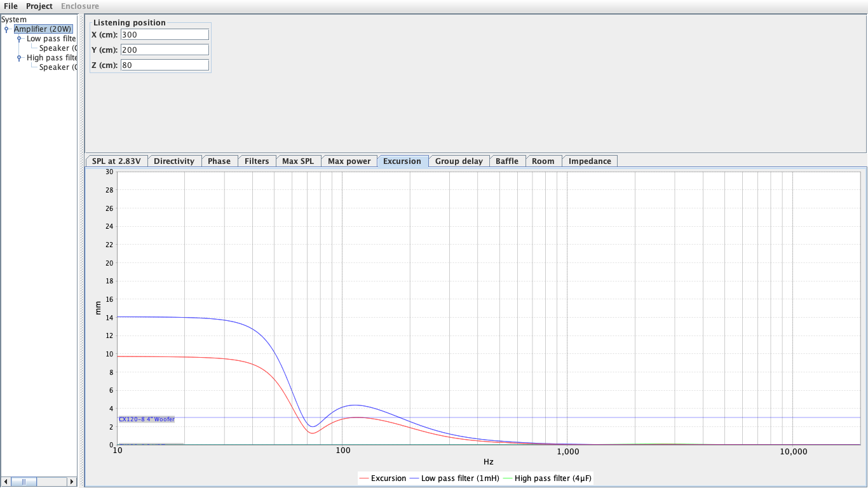This screenshot has width=868, height=488.
Task: Click the tree scrollbar right arrow
Action: pyautogui.click(x=72, y=482)
